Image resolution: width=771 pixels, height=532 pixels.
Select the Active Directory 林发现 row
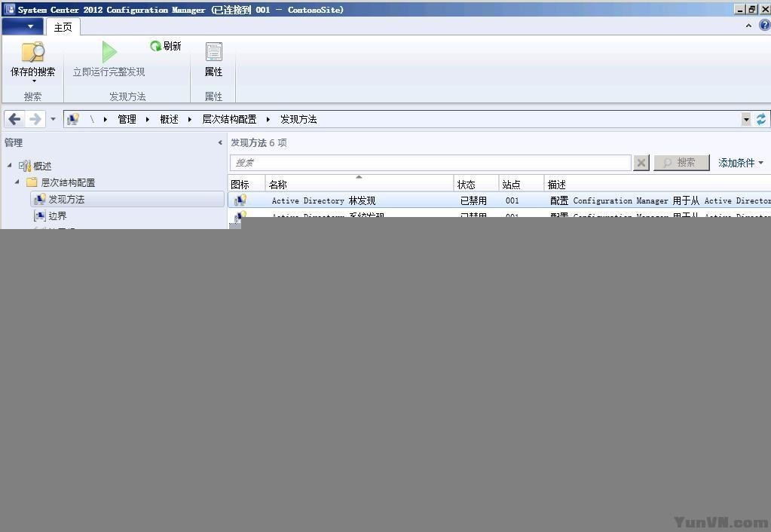pos(500,200)
